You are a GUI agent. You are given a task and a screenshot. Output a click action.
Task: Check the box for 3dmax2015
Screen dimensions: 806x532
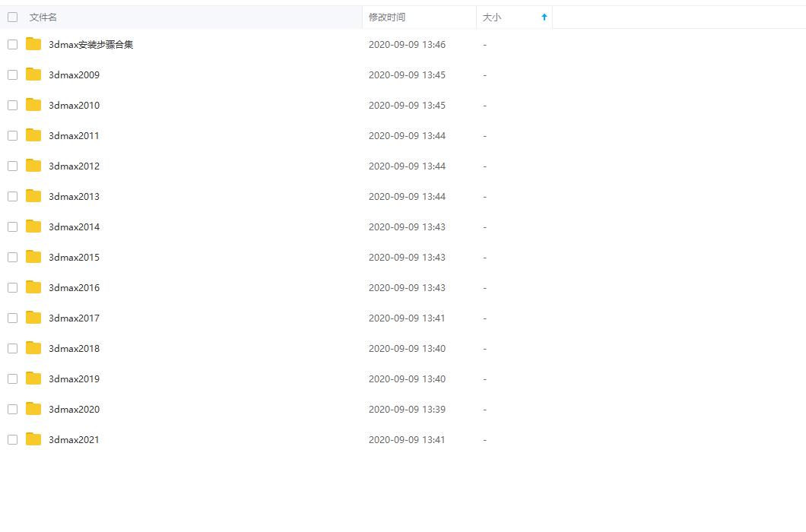tap(13, 257)
